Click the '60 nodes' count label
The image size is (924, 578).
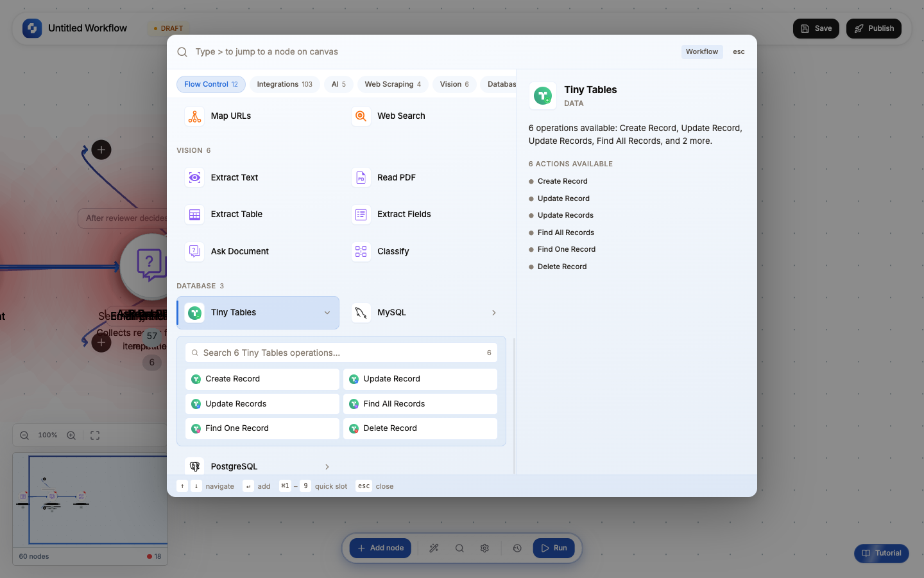[34, 557]
